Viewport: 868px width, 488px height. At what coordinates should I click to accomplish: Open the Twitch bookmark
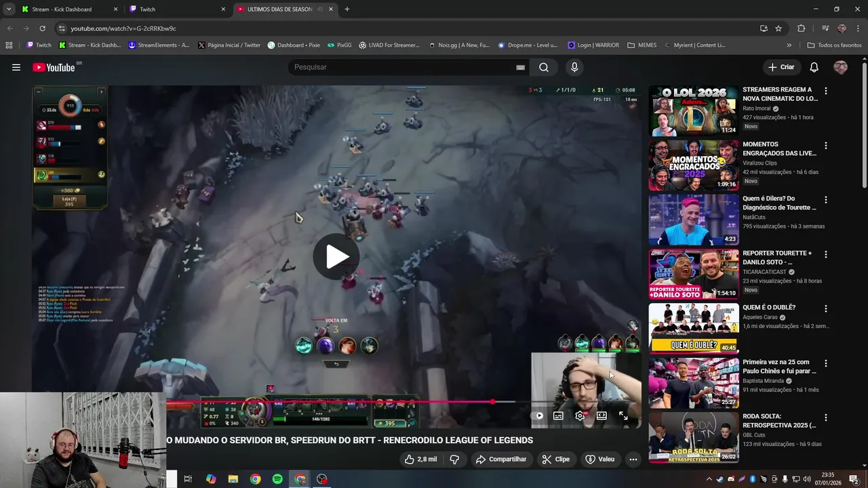pos(39,45)
